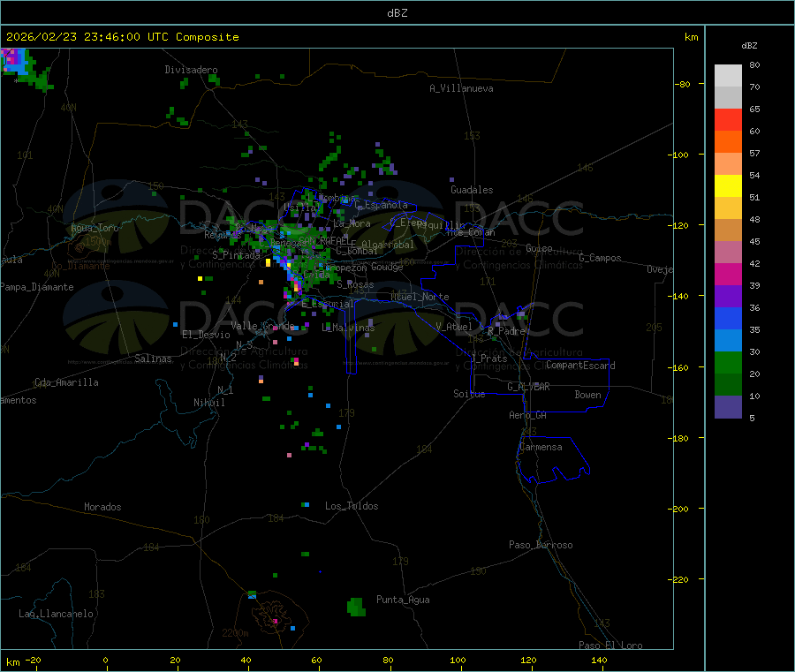
Task: Click the 'V_Atuel' place label
Action: click(x=454, y=327)
